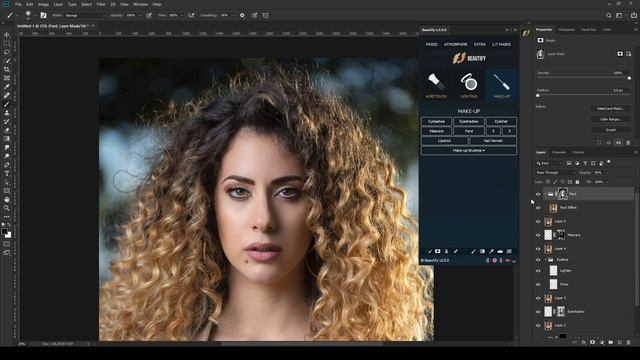
Task: Click the Select and Mask button
Action: 610,109
